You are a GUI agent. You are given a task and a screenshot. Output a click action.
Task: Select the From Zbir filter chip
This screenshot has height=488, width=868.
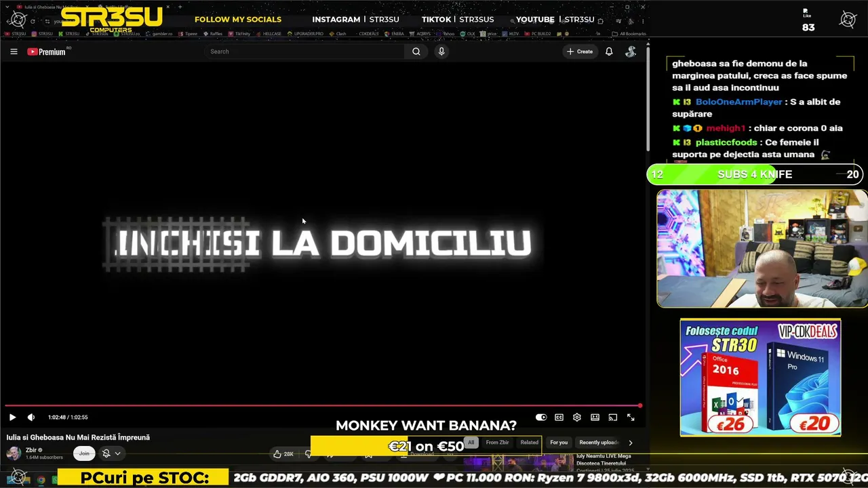click(497, 443)
